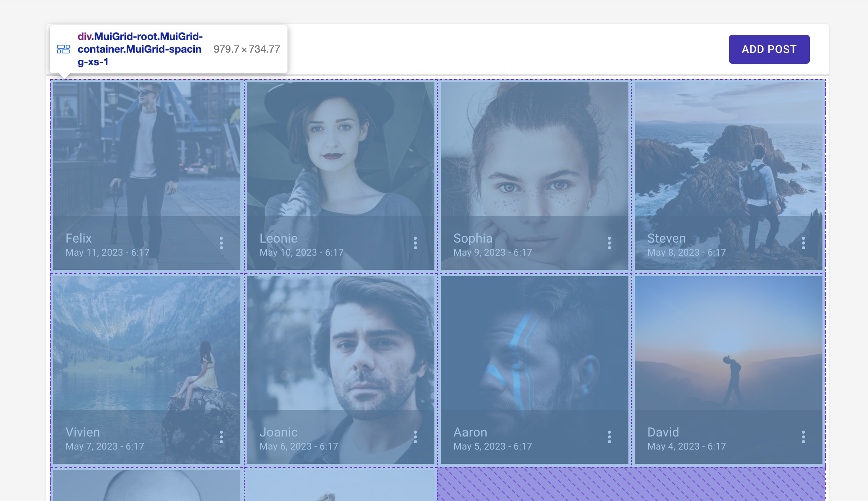Screen dimensions: 868x501
Task: Open the more options menu on Felix's card
Action: [x=221, y=243]
